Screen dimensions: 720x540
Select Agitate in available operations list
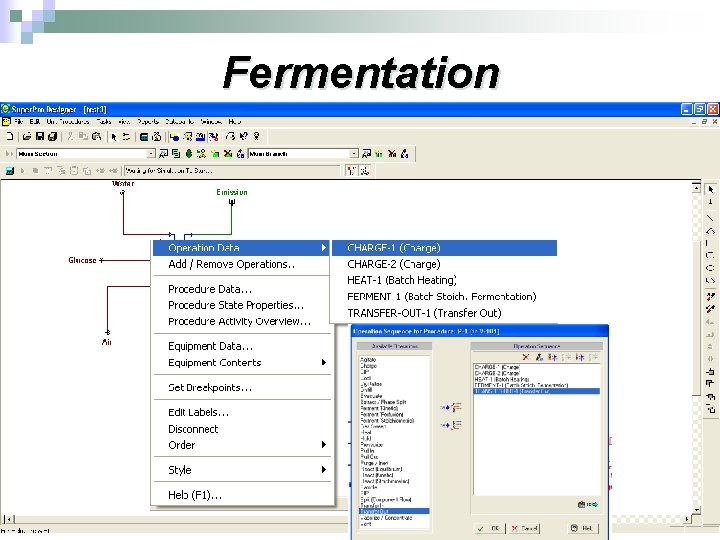[368, 360]
